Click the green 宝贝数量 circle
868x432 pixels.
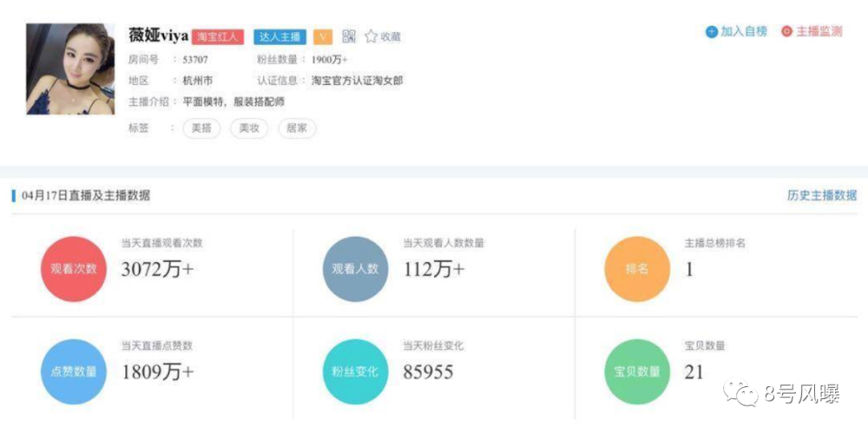pyautogui.click(x=637, y=372)
